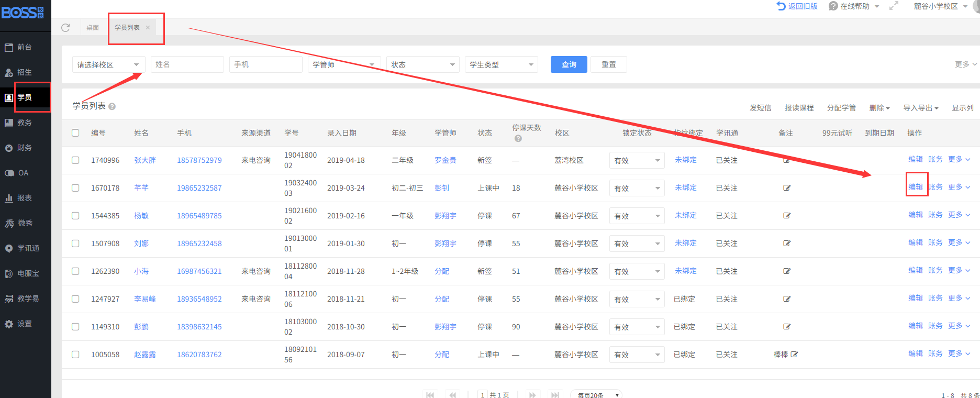The image size is (980, 398).
Task: Check the row for student 1149310
Action: point(75,327)
